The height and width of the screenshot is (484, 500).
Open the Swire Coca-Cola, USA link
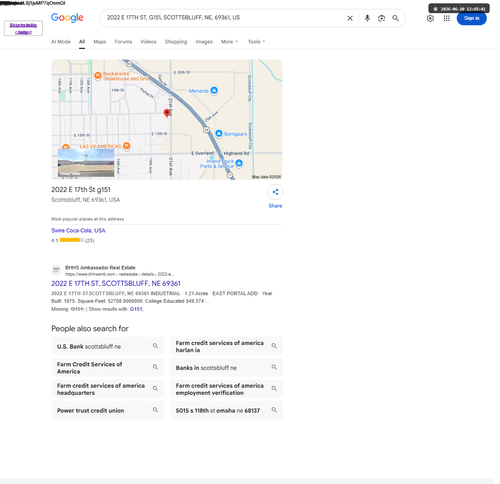(x=78, y=230)
